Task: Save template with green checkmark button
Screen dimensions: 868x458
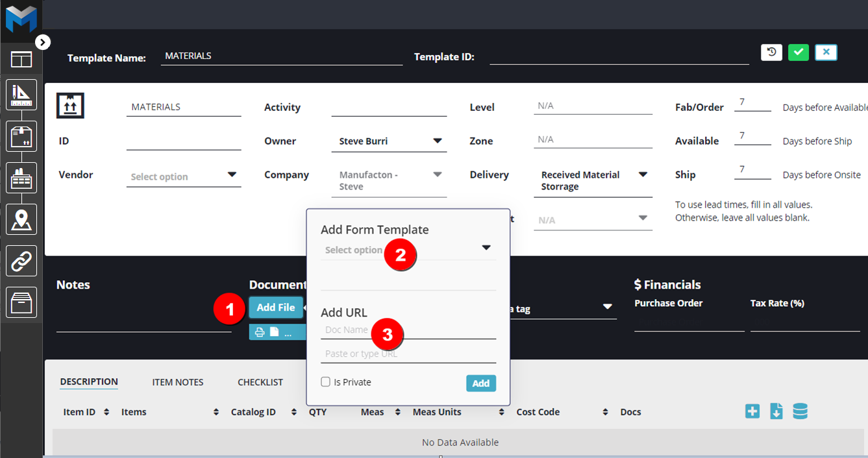Action: coord(799,53)
